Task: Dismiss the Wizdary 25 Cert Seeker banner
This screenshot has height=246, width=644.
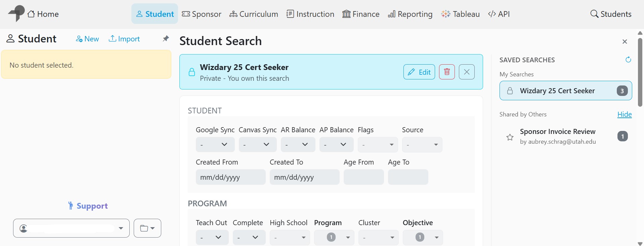Action: coord(467,72)
